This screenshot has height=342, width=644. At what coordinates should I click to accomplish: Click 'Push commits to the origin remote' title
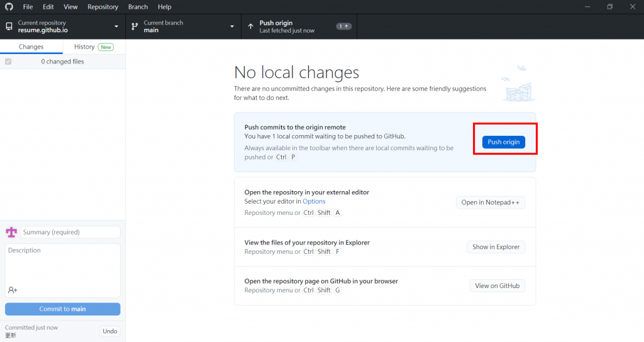[x=295, y=127]
